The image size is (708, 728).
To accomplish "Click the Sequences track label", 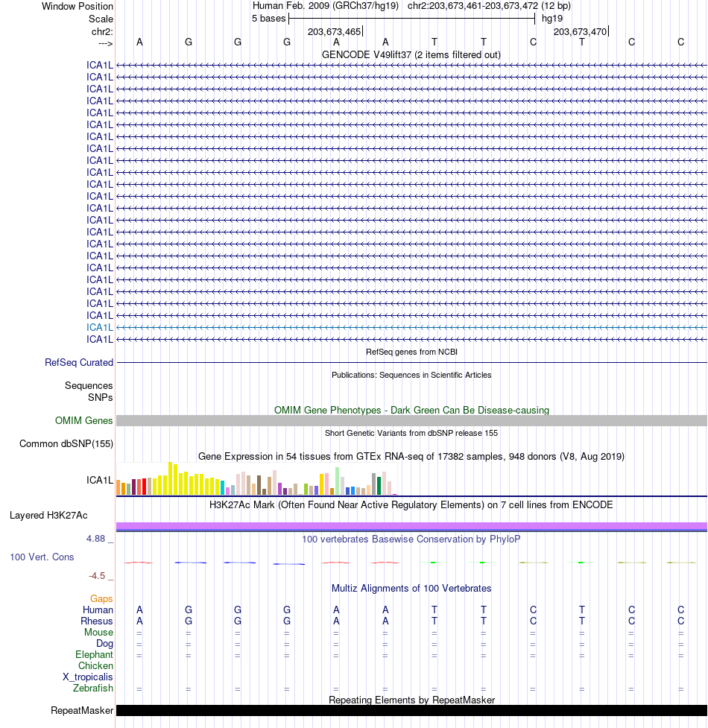I will tap(89, 386).
